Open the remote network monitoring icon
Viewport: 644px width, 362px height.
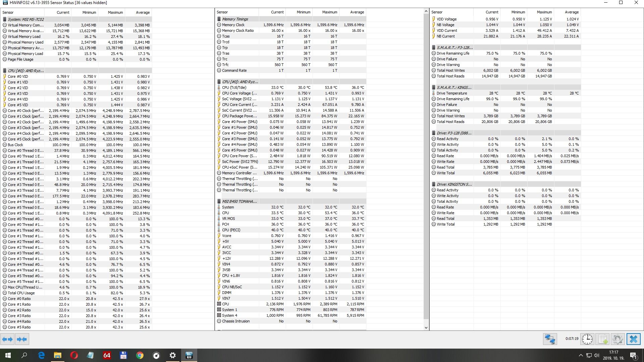point(550,339)
